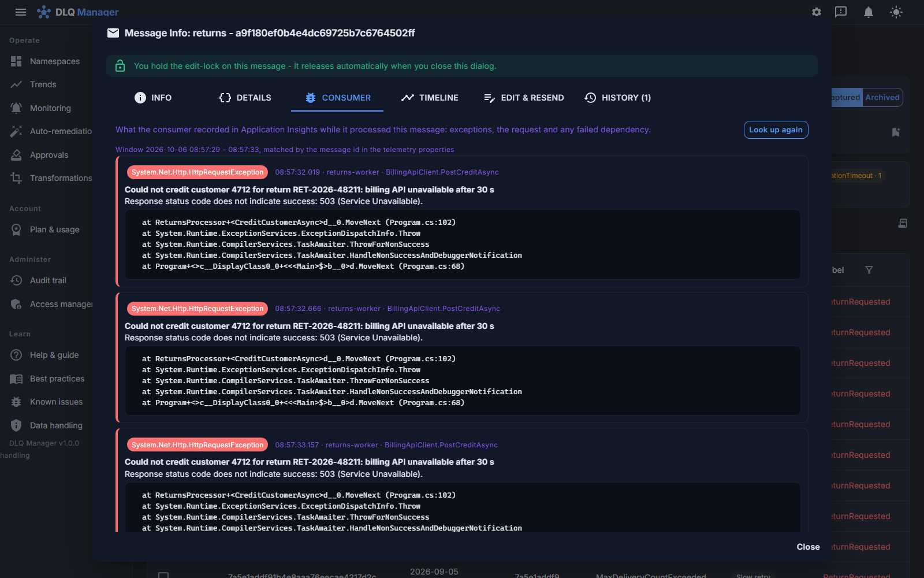
Task: Open Best practices book icon
Action: [x=16, y=379]
